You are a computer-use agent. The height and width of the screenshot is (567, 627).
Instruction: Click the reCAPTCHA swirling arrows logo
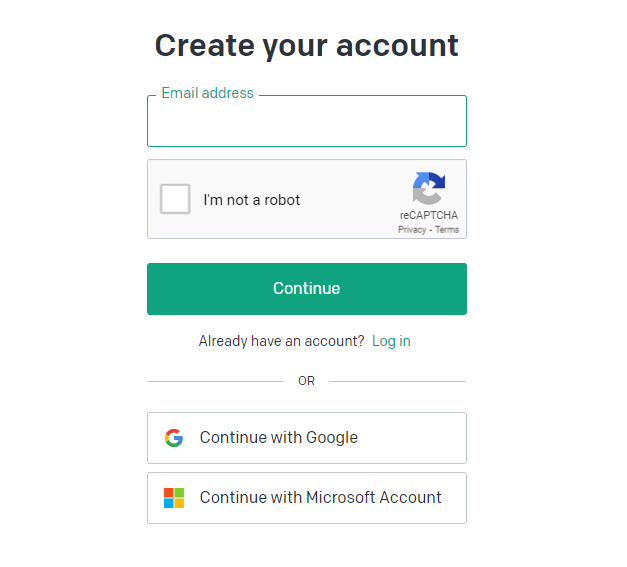(429, 188)
